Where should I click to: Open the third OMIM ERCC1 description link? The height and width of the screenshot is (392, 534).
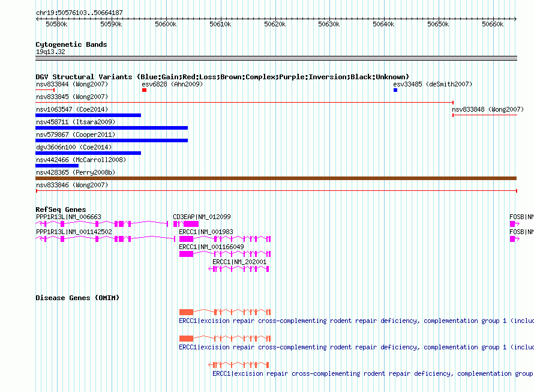pos(373,373)
